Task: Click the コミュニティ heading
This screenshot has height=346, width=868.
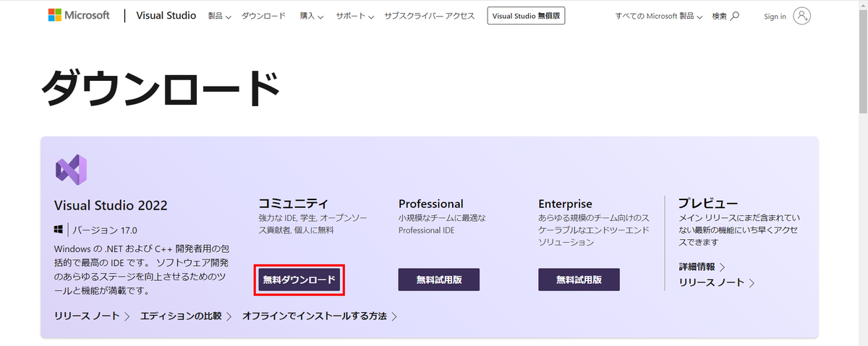Action: click(293, 204)
